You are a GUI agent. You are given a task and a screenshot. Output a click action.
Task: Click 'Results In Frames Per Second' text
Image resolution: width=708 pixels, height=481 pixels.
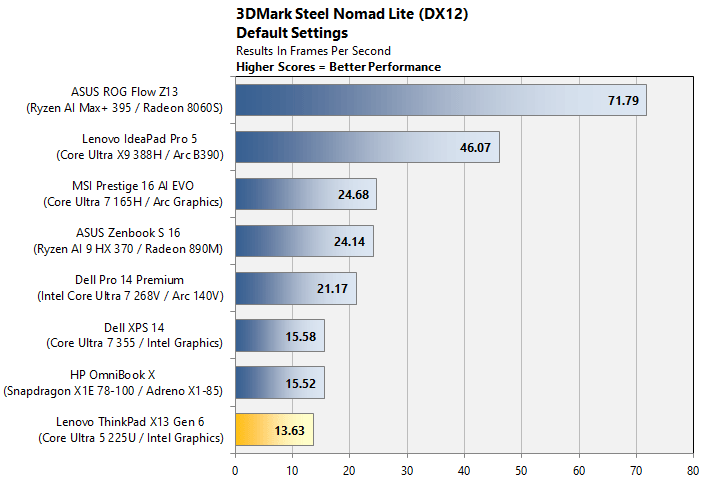point(313,51)
